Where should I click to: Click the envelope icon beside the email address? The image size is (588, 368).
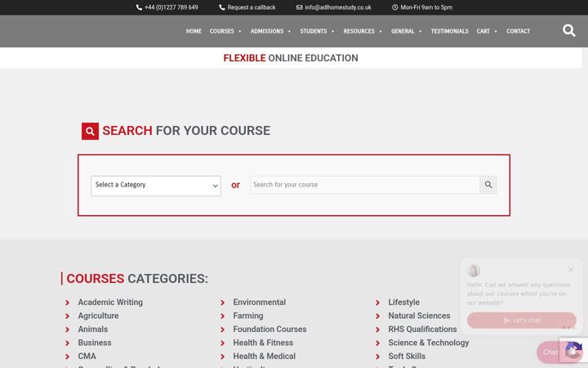(299, 7)
